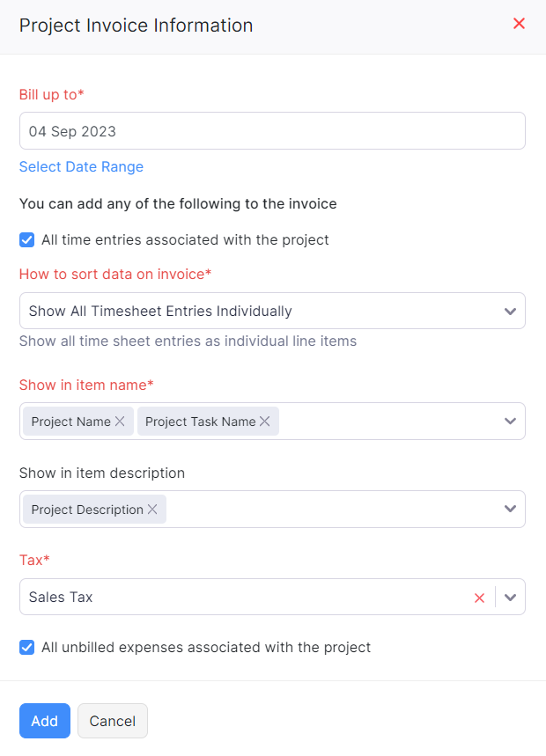Screen dimensions: 546x756
Task: Clear the selected Sales Tax
Action: (x=479, y=597)
